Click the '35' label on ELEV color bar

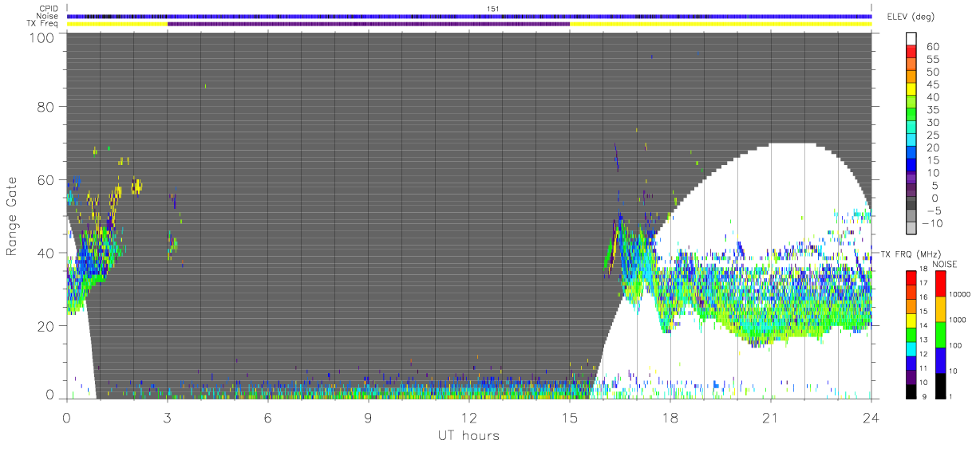click(932, 109)
